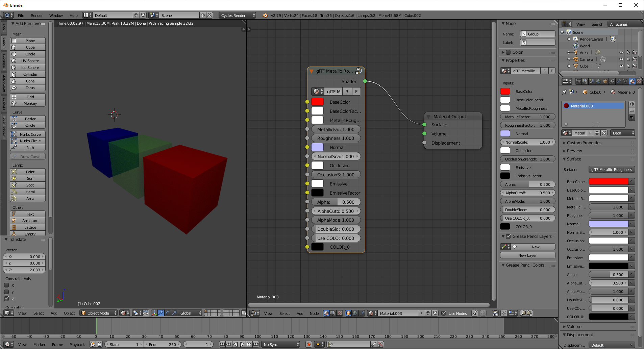
Task: Click the black EmissiveFactor swatch in Inputs
Action: 505,176
